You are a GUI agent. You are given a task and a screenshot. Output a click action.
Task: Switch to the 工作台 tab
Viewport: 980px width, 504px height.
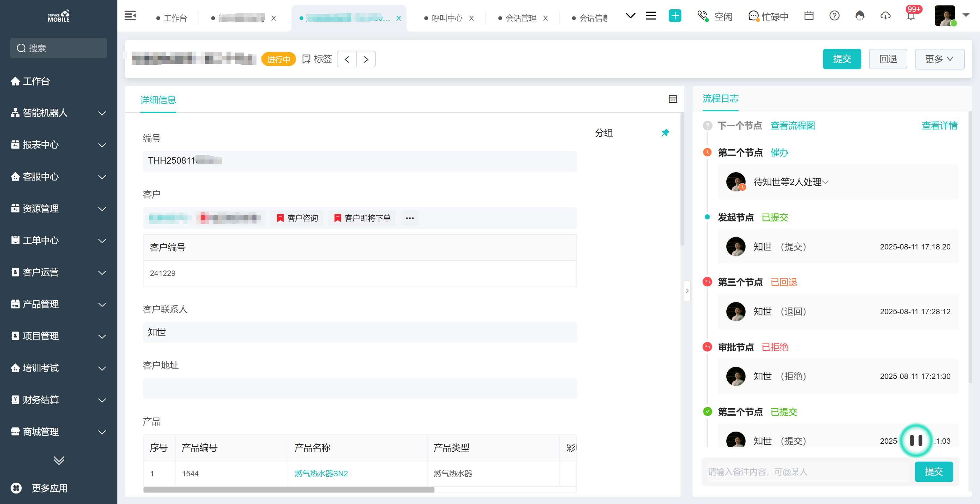click(172, 18)
